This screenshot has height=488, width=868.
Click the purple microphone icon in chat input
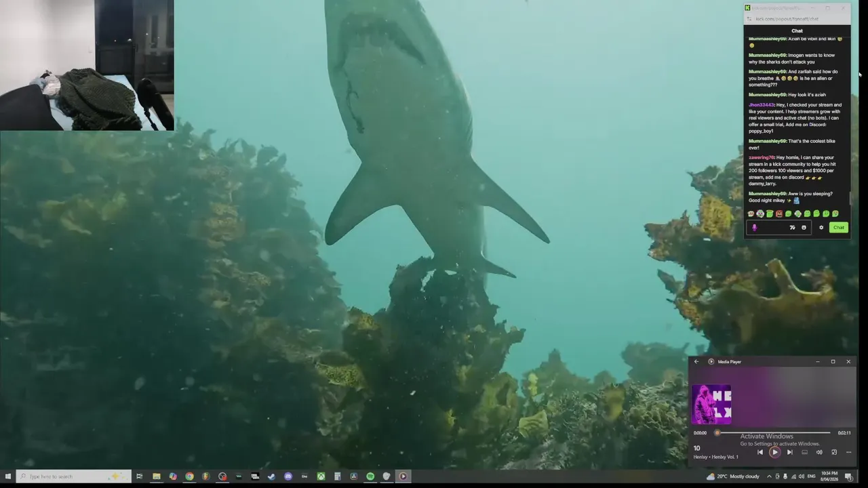click(755, 228)
